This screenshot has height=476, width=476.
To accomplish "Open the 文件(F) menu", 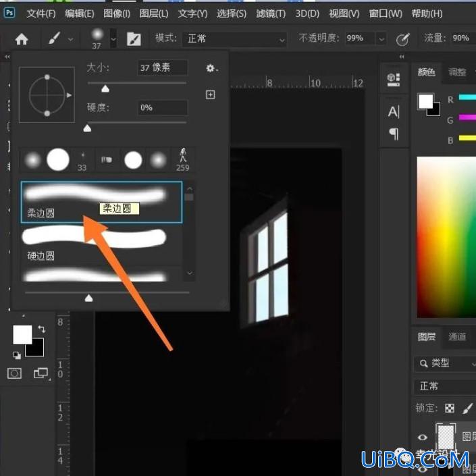I will 41,14.
